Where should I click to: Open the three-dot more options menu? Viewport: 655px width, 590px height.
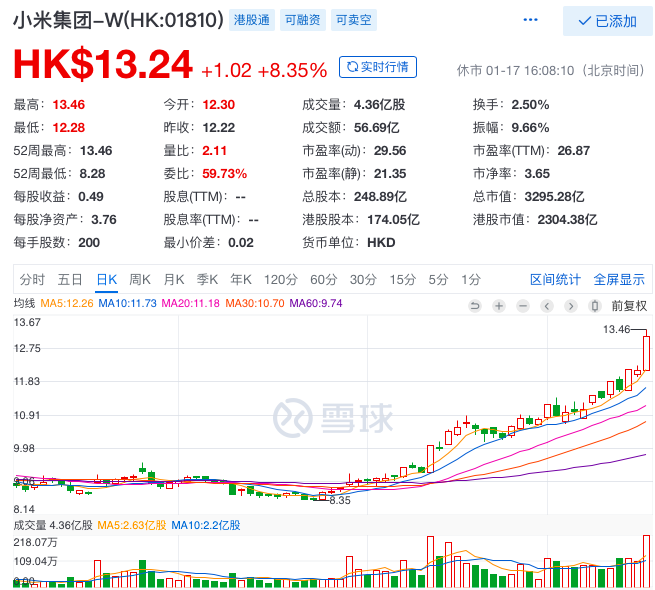pyautogui.click(x=530, y=20)
